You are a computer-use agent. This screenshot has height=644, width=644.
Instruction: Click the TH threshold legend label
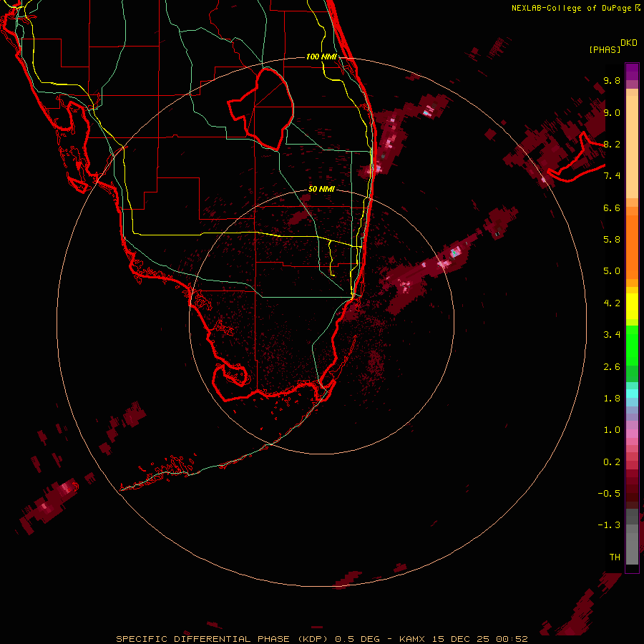[615, 557]
